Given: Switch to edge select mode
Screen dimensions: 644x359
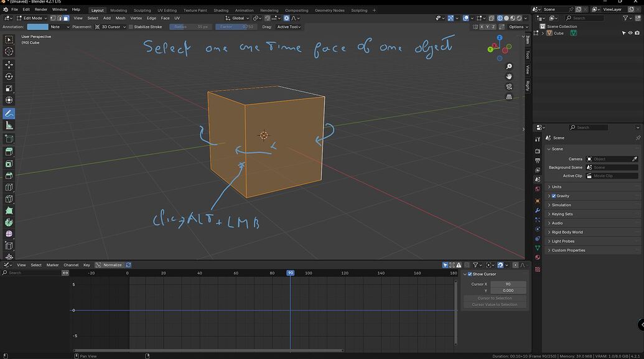Looking at the screenshot, I should (60, 18).
